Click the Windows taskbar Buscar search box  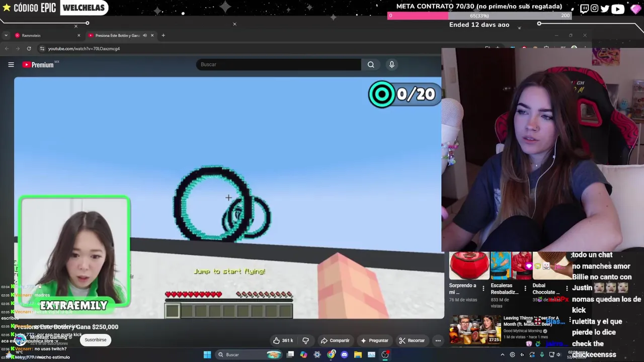pos(250,354)
